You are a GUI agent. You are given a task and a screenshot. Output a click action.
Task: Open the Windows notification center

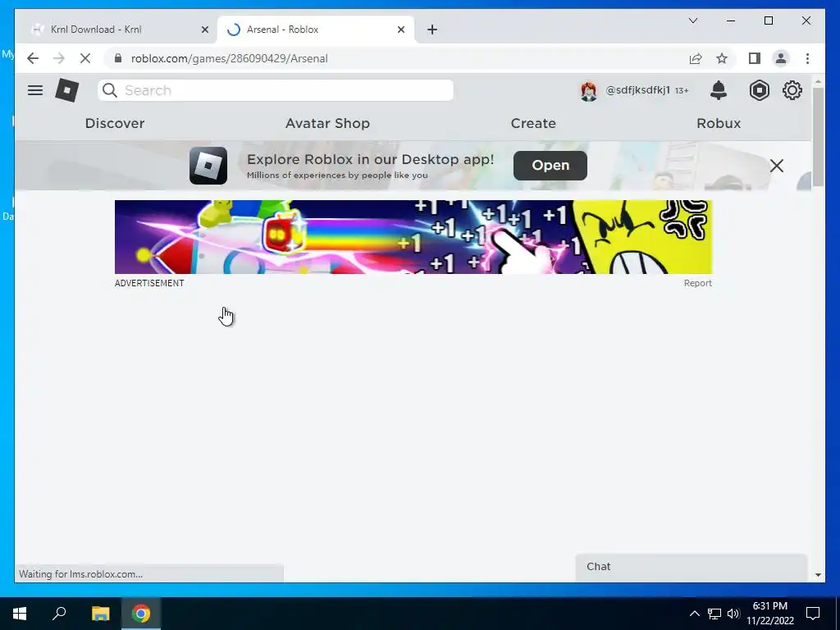pos(813,614)
